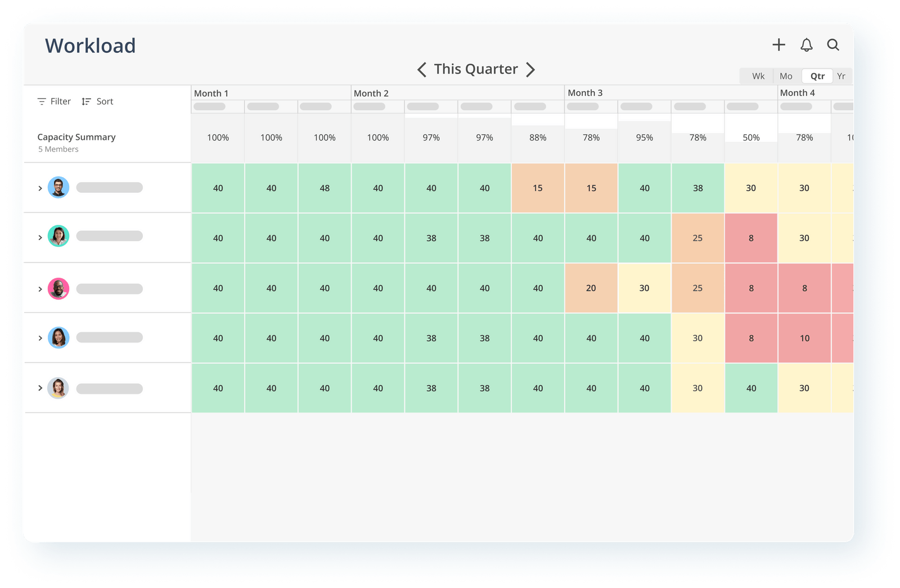The image size is (900, 588).
Task: Switch to Mo view
Action: pos(786,76)
